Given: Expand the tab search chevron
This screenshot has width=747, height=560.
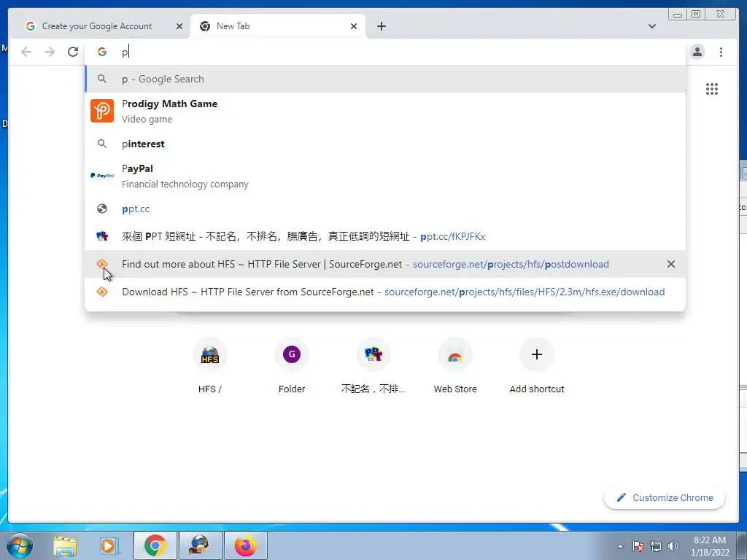Looking at the screenshot, I should (x=651, y=26).
